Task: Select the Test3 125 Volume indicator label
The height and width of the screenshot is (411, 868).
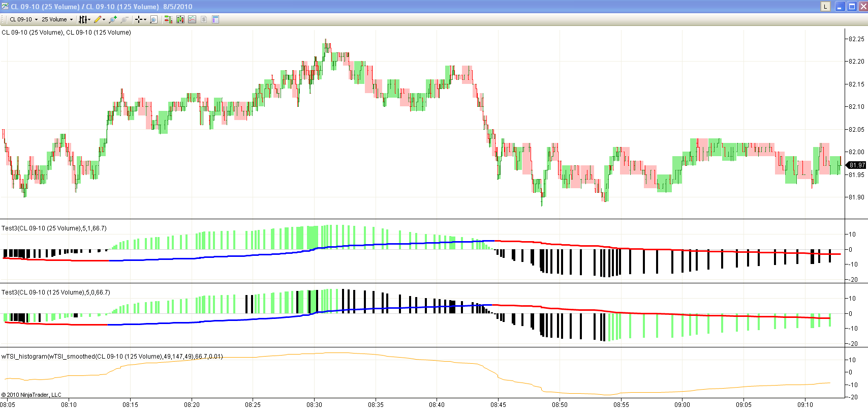Action: 56,292
